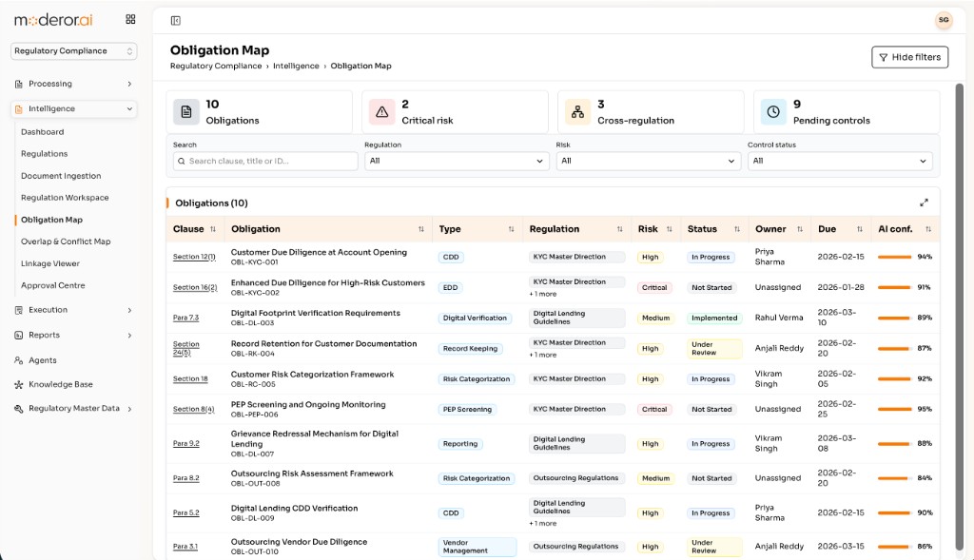Click the 84% AI confidence bar
The width and height of the screenshot is (974, 560).
894,478
